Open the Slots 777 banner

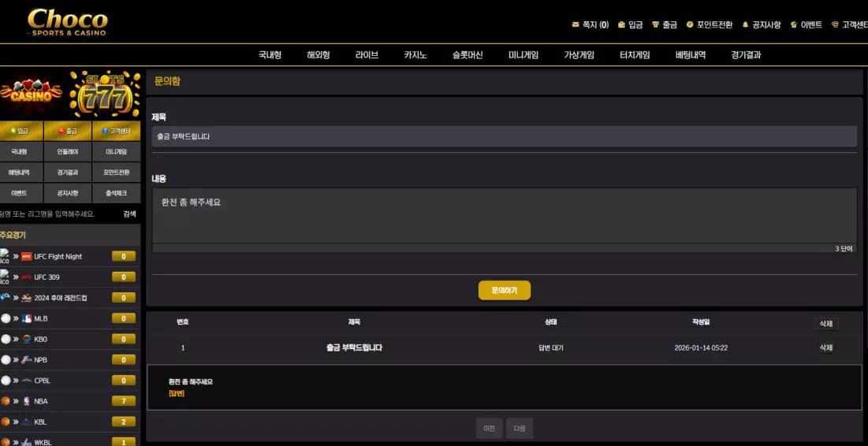pyautogui.click(x=104, y=94)
